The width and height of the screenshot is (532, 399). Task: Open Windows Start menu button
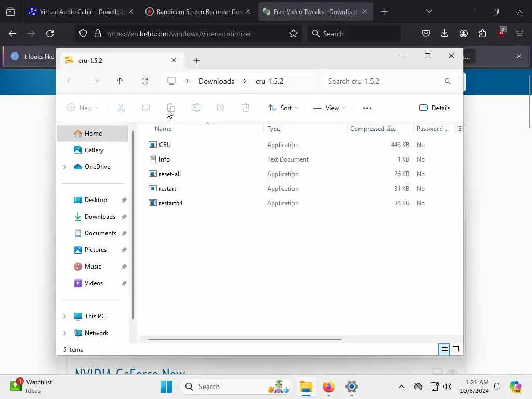coord(166,387)
